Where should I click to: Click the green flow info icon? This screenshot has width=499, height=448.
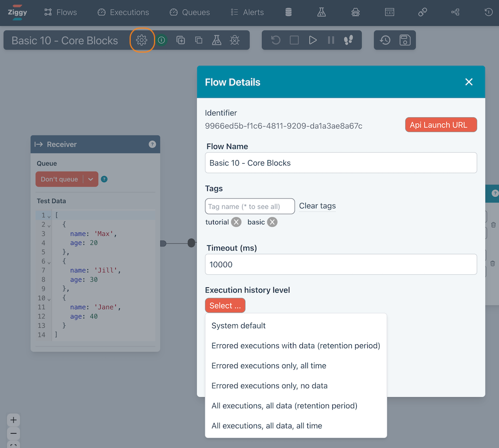pos(162,40)
